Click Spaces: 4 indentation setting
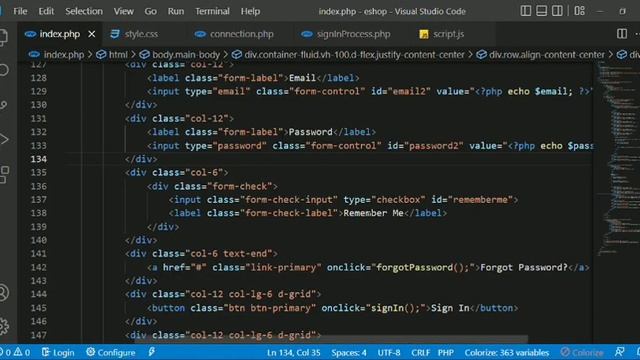640x360 pixels. [349, 352]
